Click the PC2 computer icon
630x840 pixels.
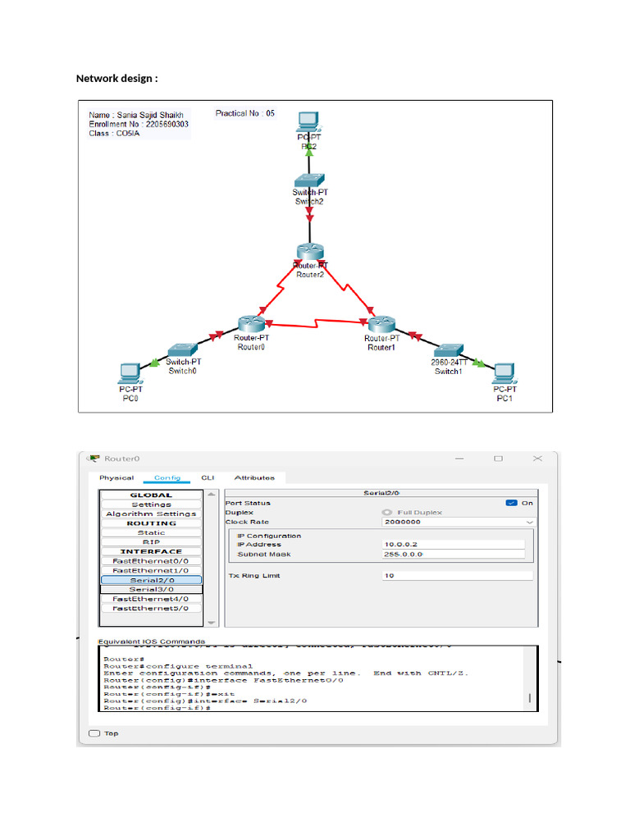[308, 122]
